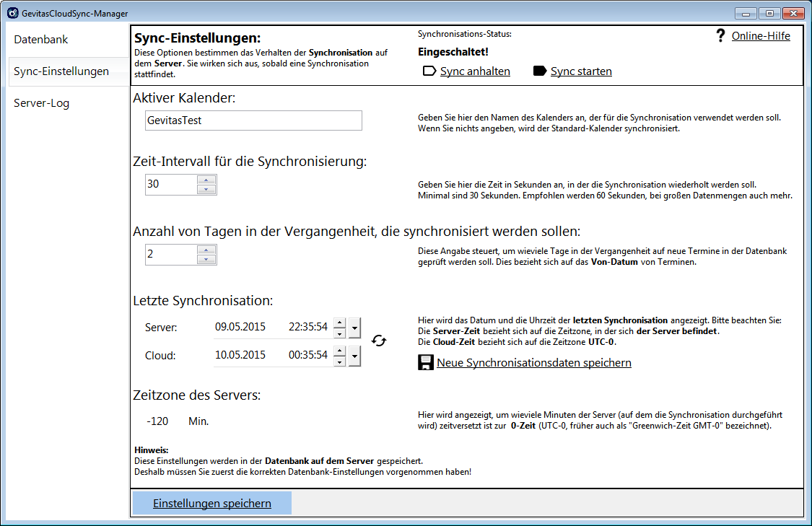
Task: Click the Cloud date 10.05.2015
Action: point(240,355)
